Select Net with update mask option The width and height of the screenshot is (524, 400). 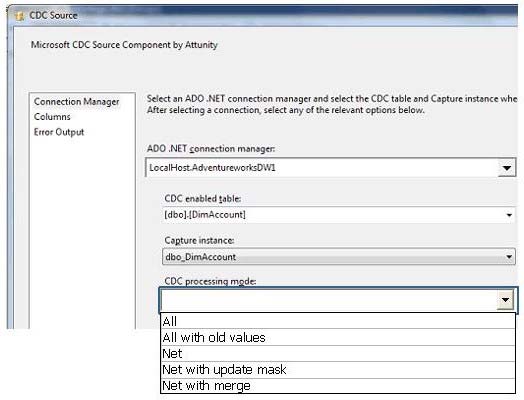click(x=338, y=370)
